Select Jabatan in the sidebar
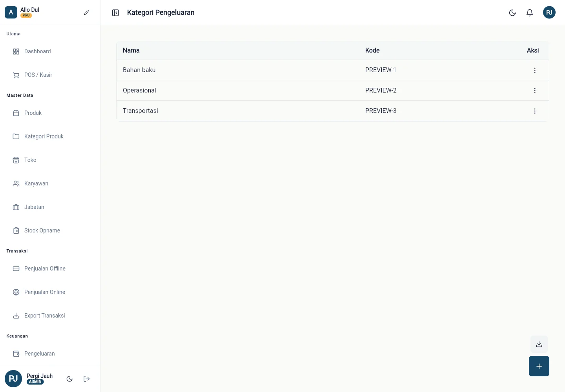Screen dimensions: 565x392 (x=50, y=207)
